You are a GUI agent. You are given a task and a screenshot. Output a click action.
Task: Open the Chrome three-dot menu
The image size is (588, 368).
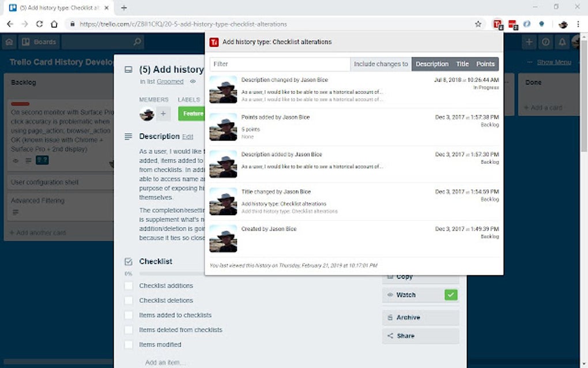578,24
